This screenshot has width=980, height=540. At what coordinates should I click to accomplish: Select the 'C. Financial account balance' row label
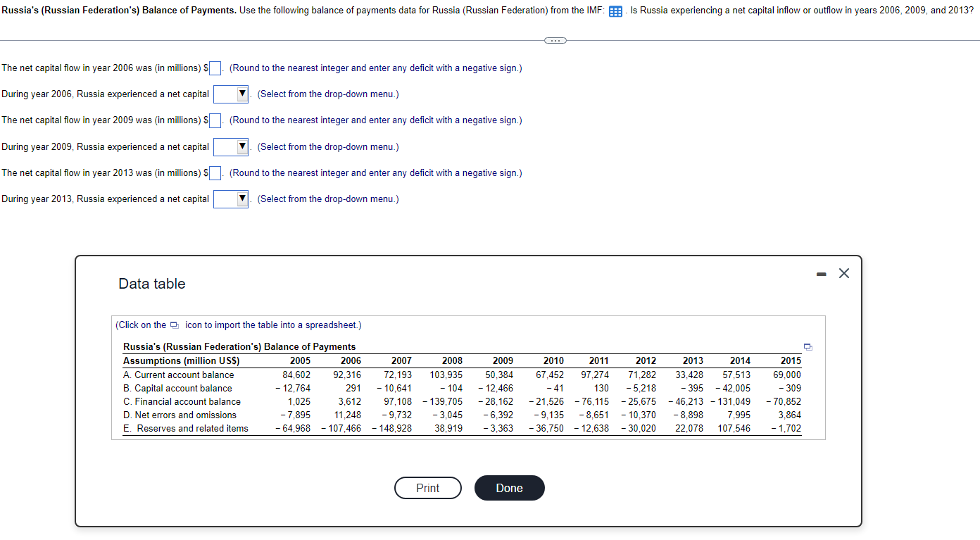click(182, 401)
